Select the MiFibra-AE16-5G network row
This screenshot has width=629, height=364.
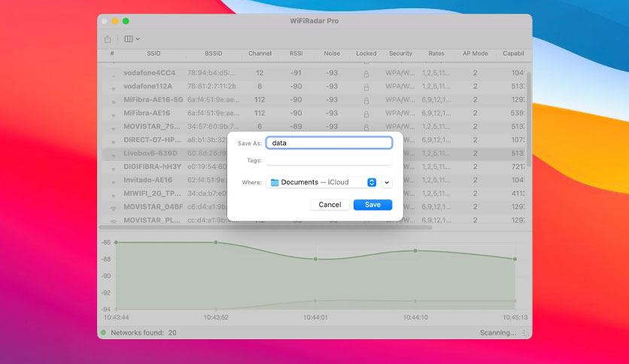click(314, 100)
